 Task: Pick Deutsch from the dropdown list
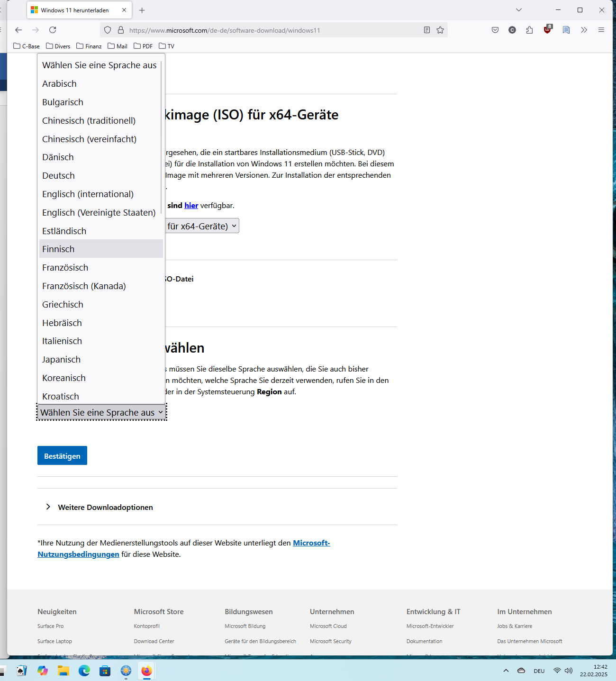[x=101, y=175]
